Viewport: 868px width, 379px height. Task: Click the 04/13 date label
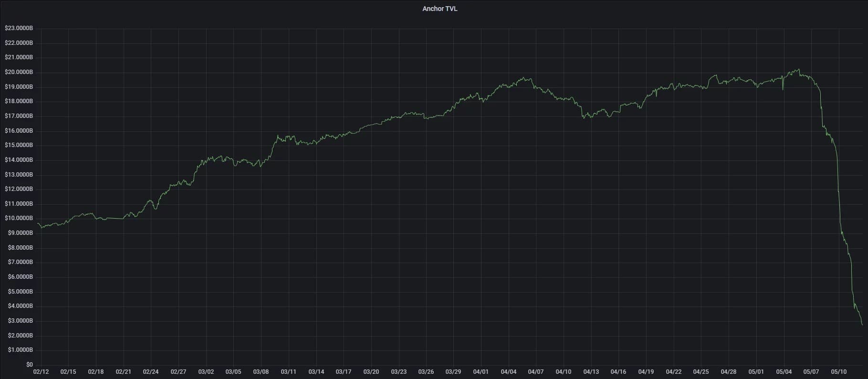[x=591, y=372]
